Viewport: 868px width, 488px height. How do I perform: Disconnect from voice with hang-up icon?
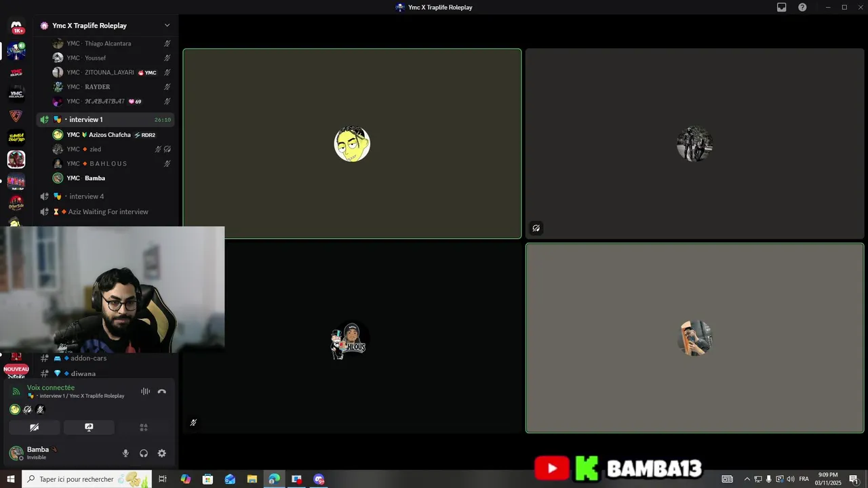click(x=161, y=391)
